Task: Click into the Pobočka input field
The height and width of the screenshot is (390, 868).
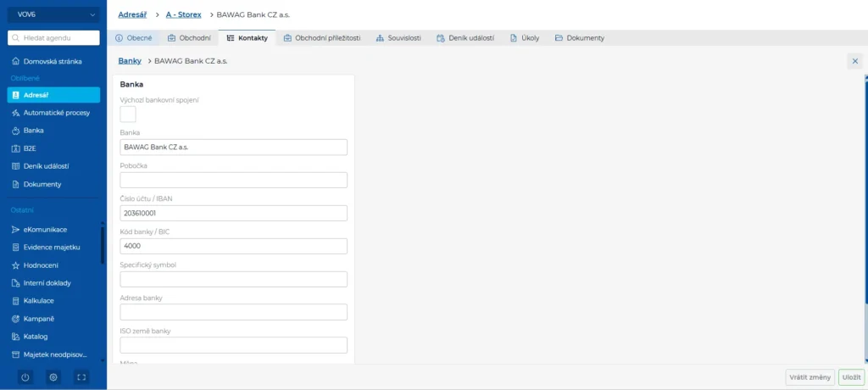Action: pos(234,180)
